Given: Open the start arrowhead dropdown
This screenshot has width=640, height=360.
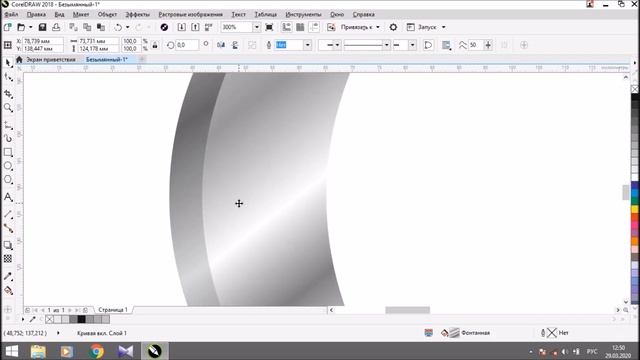Looking at the screenshot, I should 338,45.
